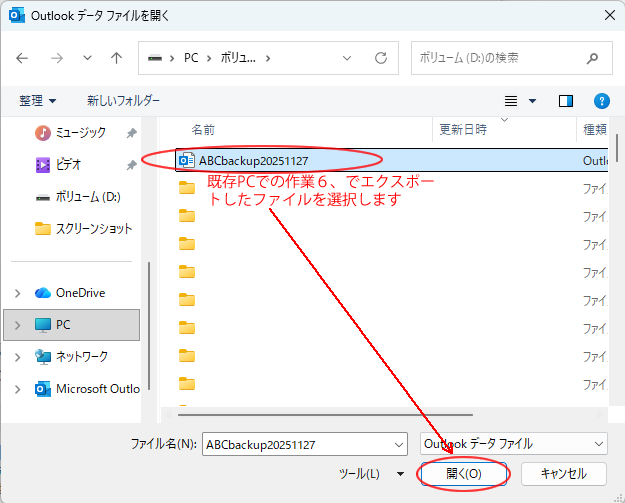
Task: Open ボリューム (D:) in the sidebar
Action: pos(78,197)
